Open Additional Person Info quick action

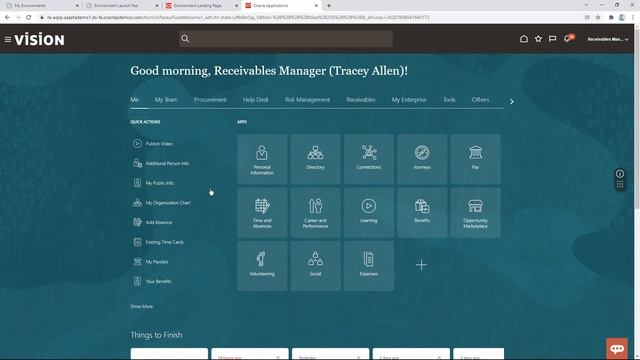(161, 163)
